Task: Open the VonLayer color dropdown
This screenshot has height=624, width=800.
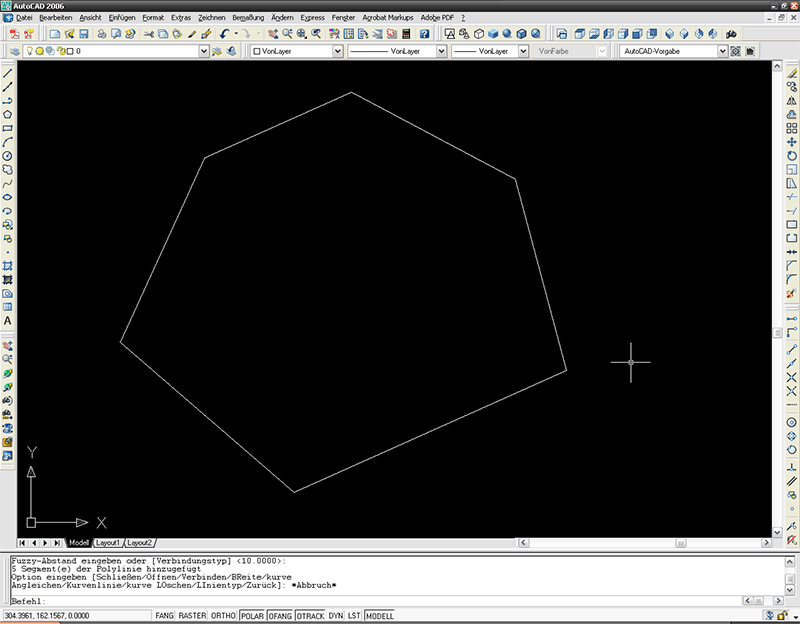Action: tap(337, 50)
